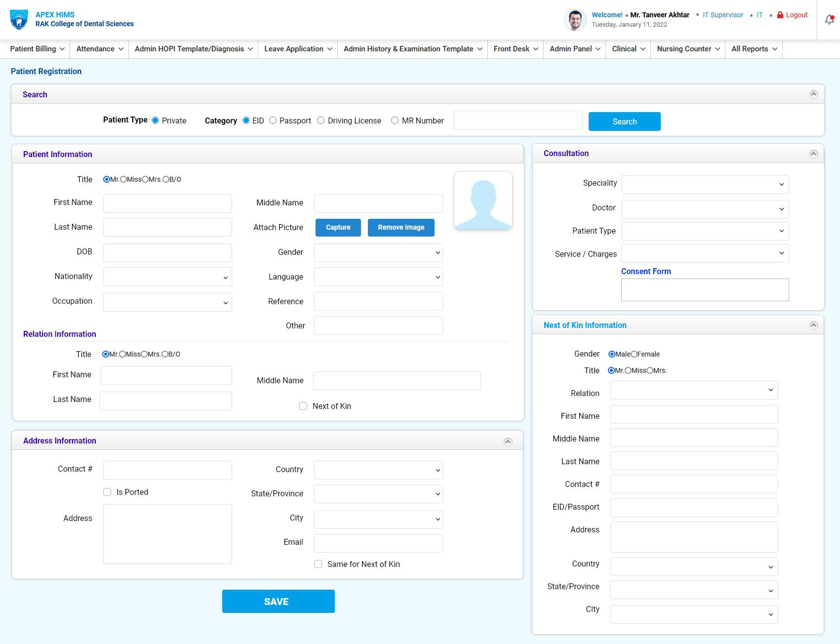Open the Front Desk menu
Screen dimensions: 840x644
516,49
